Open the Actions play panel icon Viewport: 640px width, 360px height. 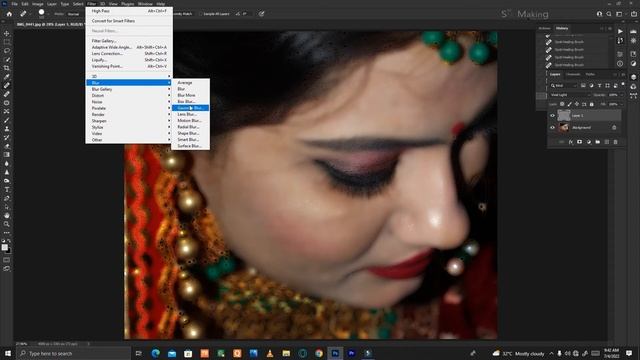coord(620,31)
